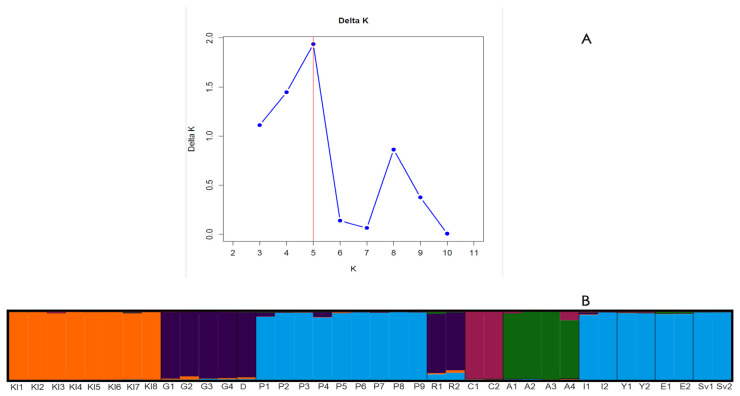Click the "Kl1" sample label
This screenshot has height=396, width=740.
[17, 387]
